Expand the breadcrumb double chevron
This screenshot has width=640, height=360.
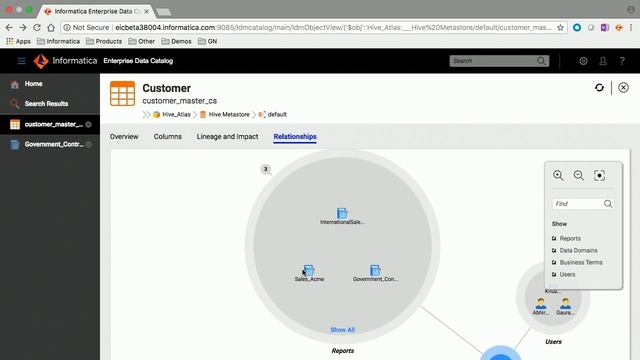pyautogui.click(x=146, y=115)
